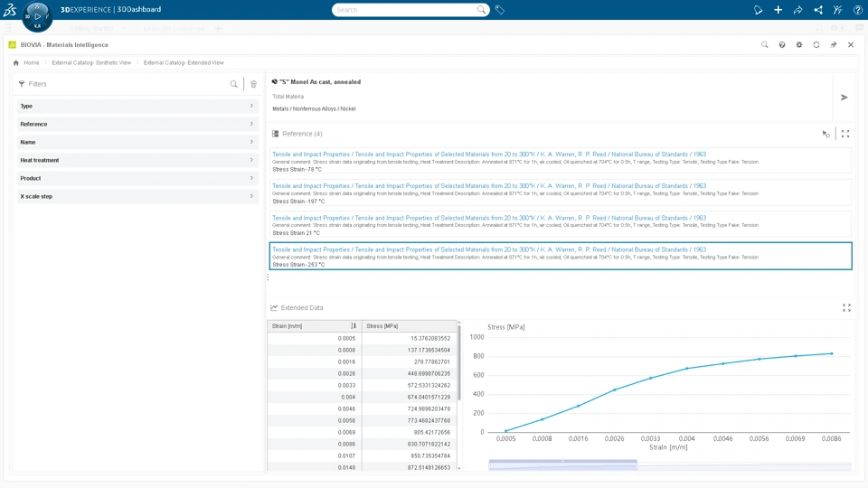The width and height of the screenshot is (868, 488).
Task: Open the help question mark in top bar
Action: 857,10
